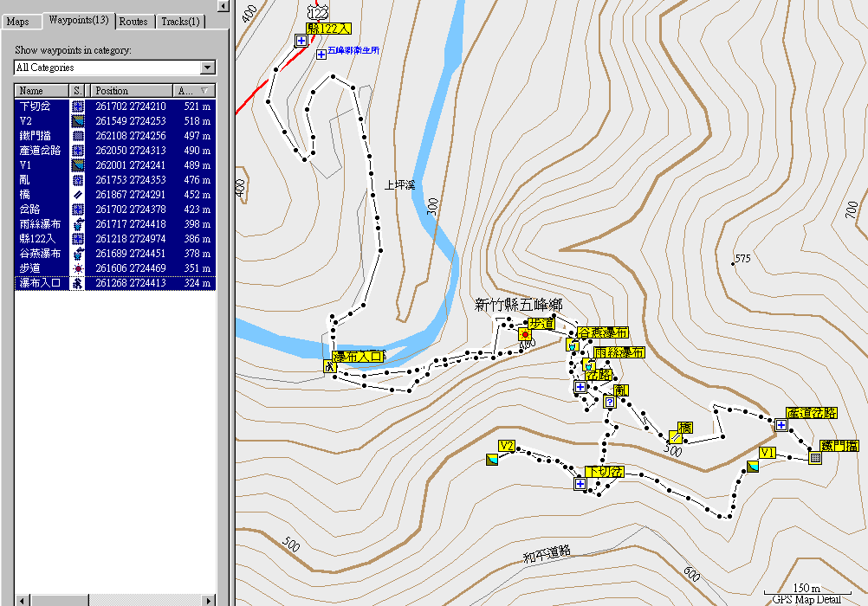
Task: Click the horizontal scrollbar thumb under the list
Action: coord(59,601)
